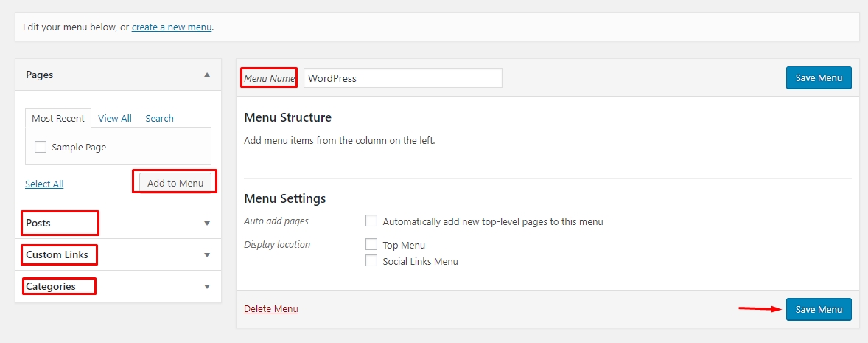Open the 'create a new menu' link
This screenshot has width=868, height=343.
coord(172,27)
